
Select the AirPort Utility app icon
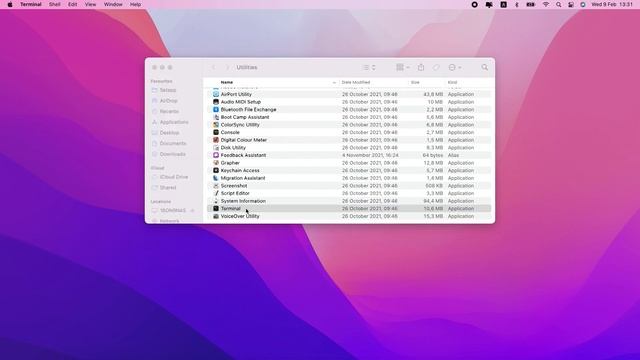[216, 94]
